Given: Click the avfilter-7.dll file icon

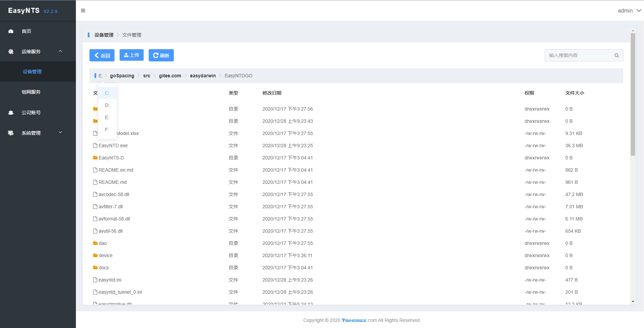Looking at the screenshot, I should (95, 207).
